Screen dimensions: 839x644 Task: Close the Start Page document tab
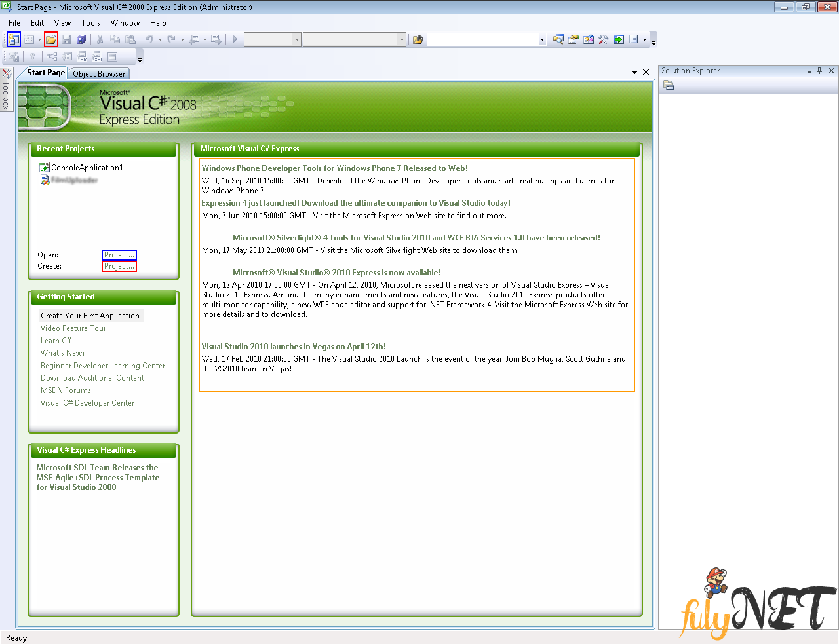[646, 72]
